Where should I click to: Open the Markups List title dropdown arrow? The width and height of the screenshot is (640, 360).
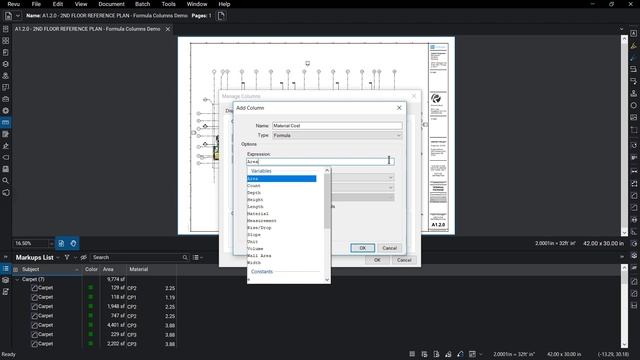(x=58, y=258)
